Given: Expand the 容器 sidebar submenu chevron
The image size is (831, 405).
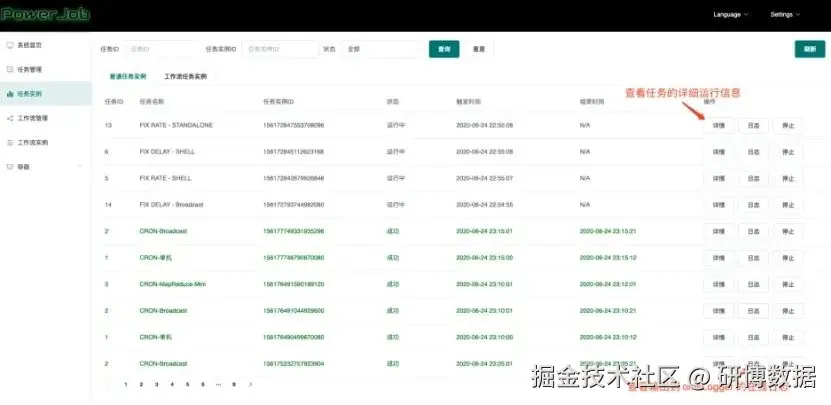Looking at the screenshot, I should click(x=80, y=166).
